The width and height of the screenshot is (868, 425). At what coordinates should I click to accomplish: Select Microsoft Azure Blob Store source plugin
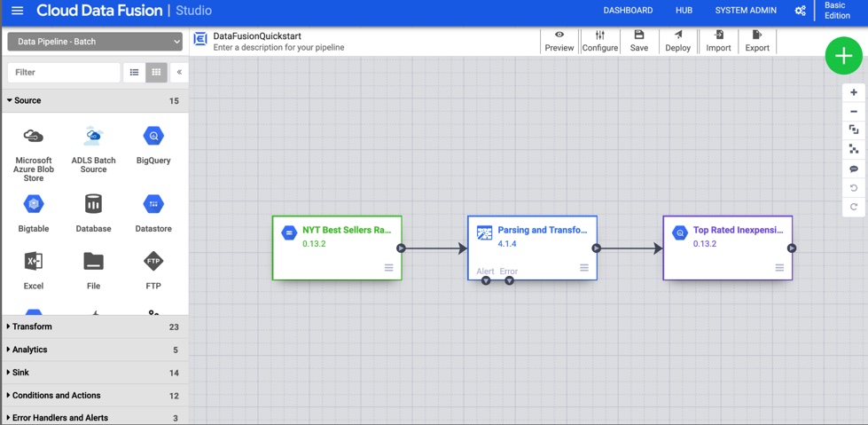(x=34, y=154)
